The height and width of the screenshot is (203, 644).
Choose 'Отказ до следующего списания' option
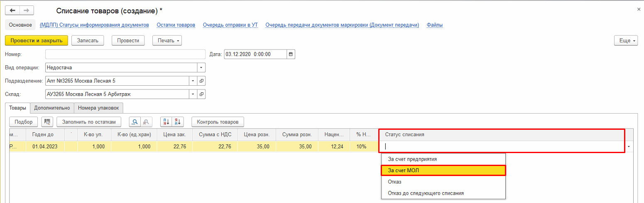point(425,193)
